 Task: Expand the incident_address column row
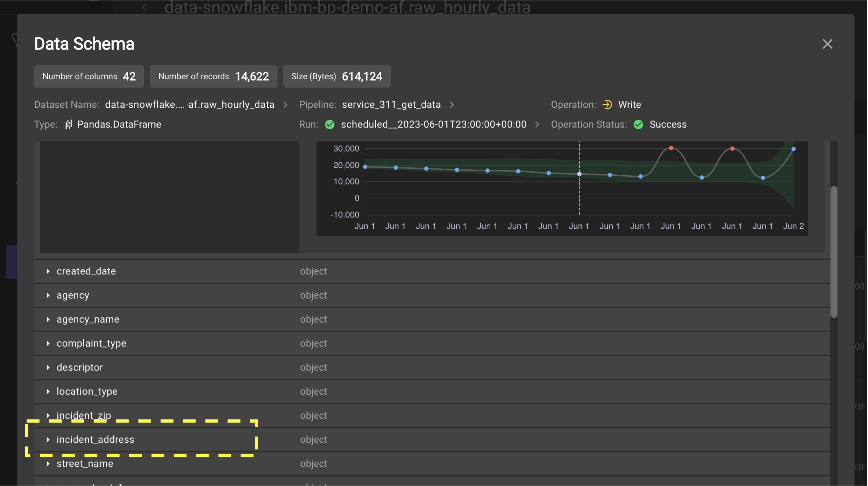point(48,440)
